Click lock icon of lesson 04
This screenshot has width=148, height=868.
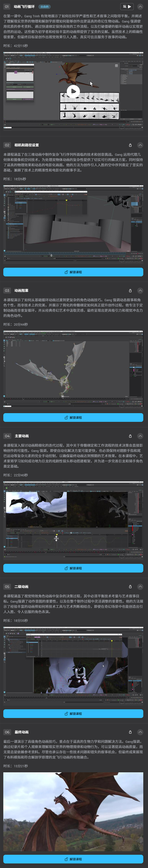(x=130, y=436)
